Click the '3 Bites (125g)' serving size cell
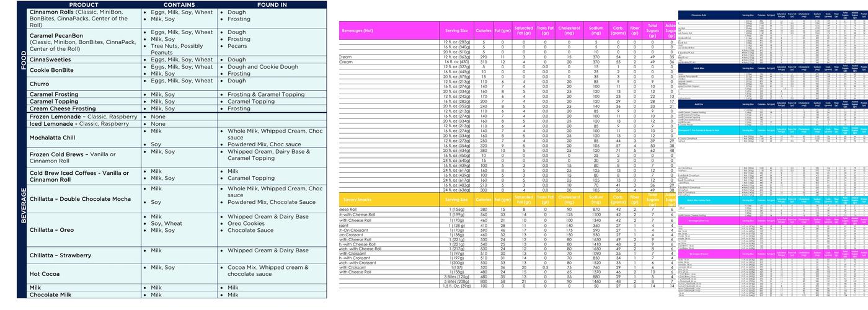The height and width of the screenshot is (310, 868). point(456,276)
